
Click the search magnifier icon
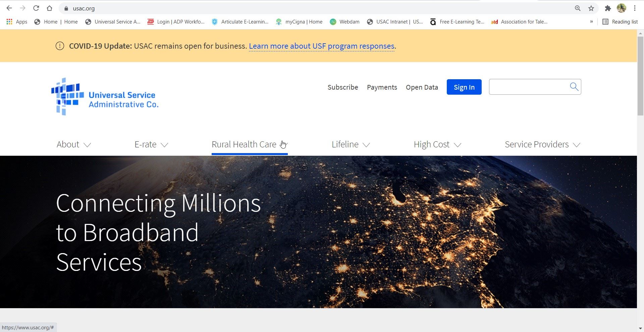(574, 87)
